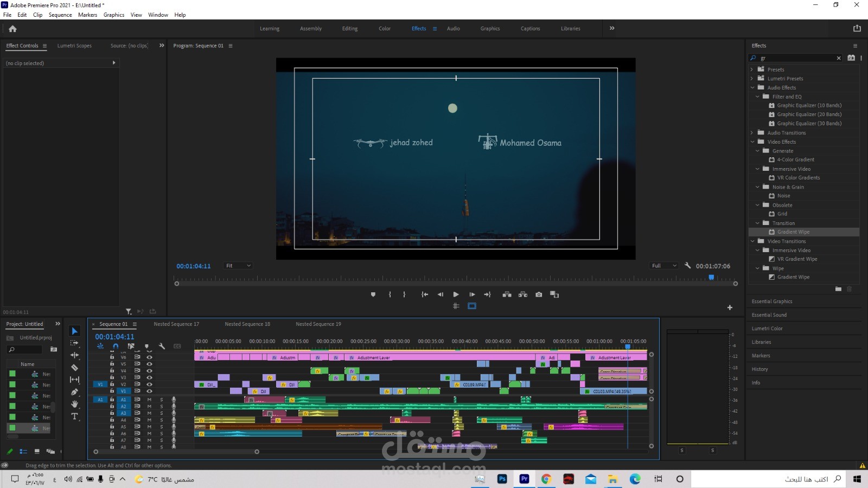
Task: Open Google Chrome from the taskbar
Action: click(x=546, y=479)
